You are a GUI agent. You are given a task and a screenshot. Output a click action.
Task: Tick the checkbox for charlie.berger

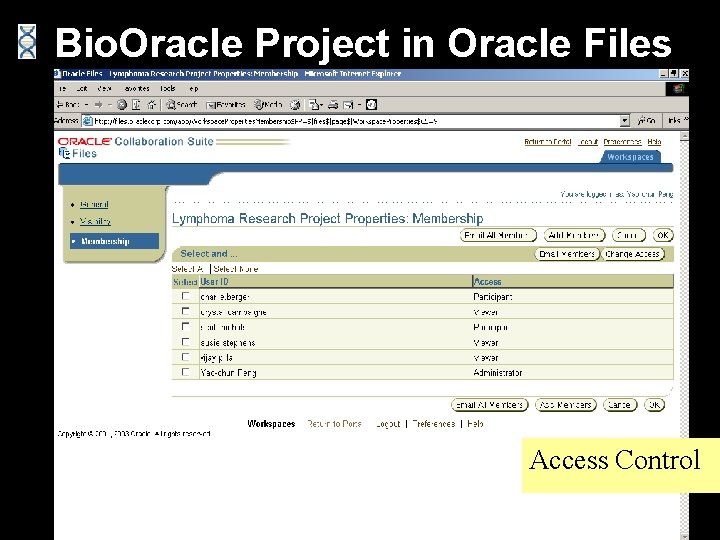[186, 297]
